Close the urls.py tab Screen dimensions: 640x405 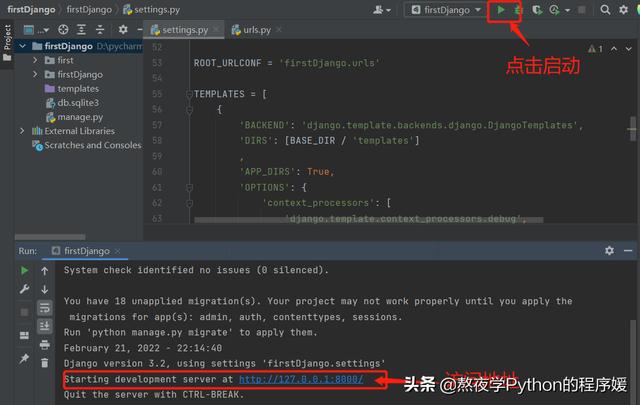point(279,29)
